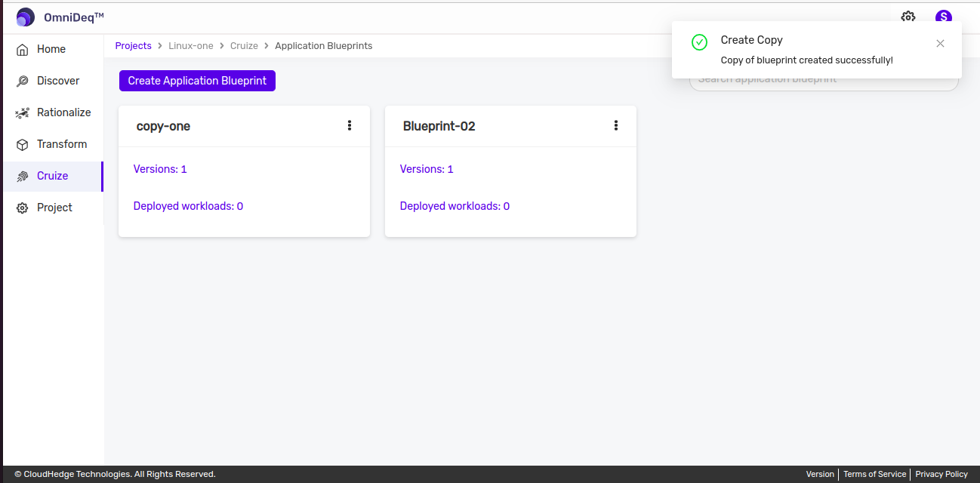Image resolution: width=980 pixels, height=483 pixels.
Task: Open the Blueprint-02 card title
Action: [439, 126]
